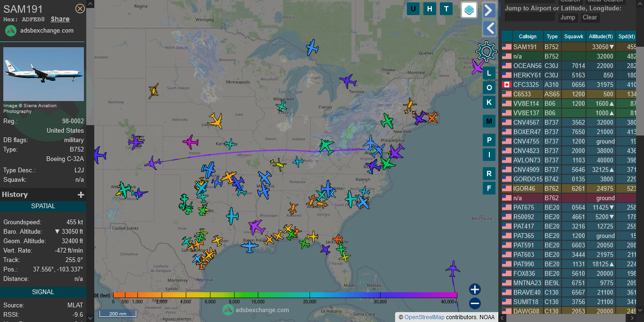Screen dimensions: 644x322
Task: Click the Jump button
Action: (x=568, y=17)
